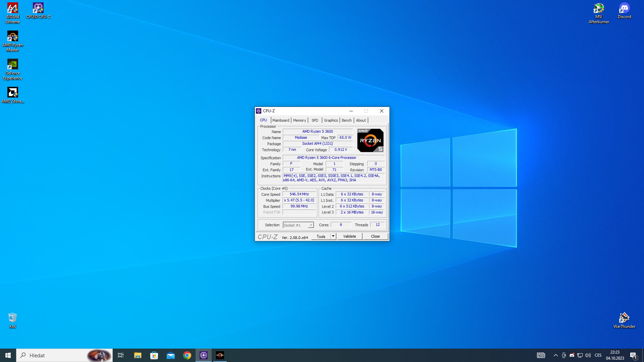Click the WarThunder desktop icon

click(x=624, y=320)
